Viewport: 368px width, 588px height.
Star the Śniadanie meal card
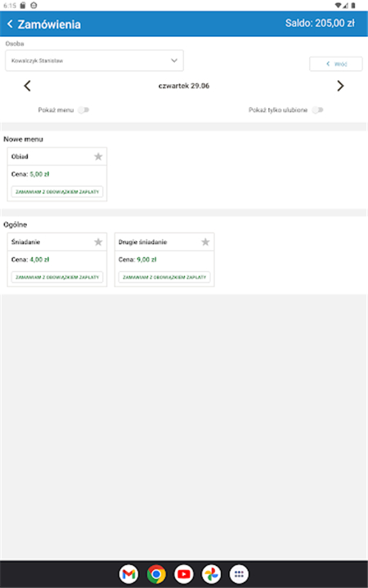pos(98,242)
